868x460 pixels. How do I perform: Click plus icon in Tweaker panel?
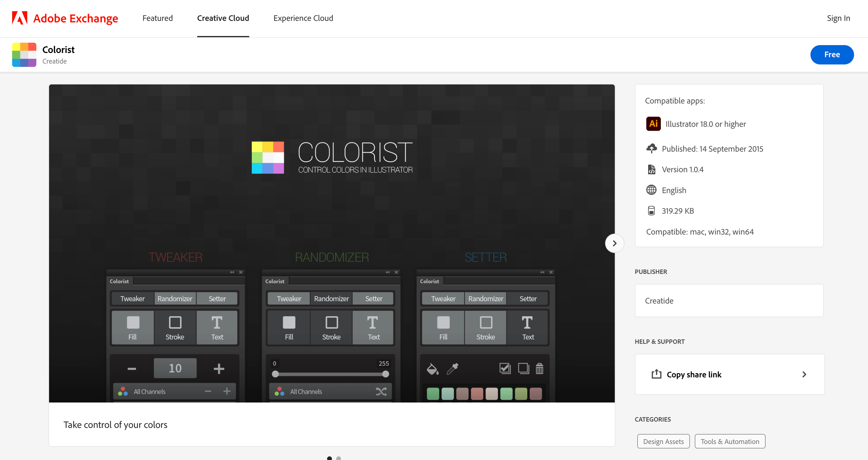tap(219, 368)
